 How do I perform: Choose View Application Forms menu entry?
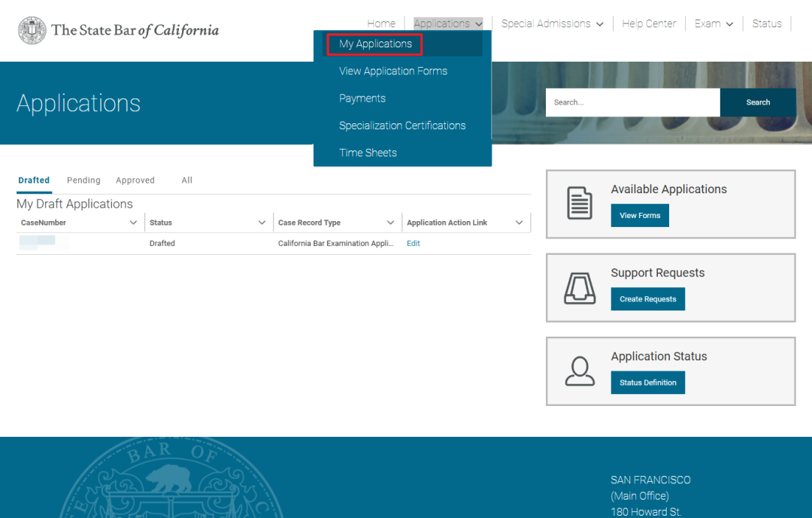tap(392, 71)
